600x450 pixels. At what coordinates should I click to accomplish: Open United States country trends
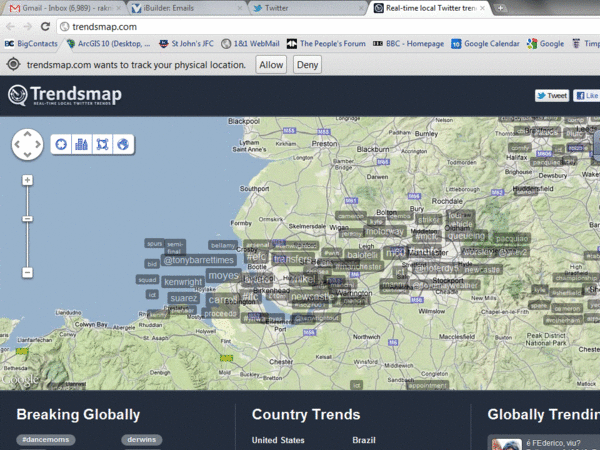278,440
